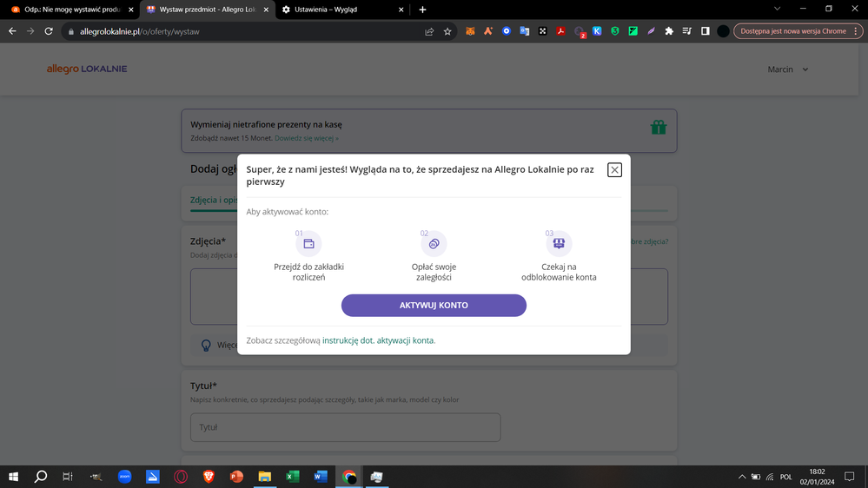Open the Dowiedz się więcej link

click(x=306, y=138)
